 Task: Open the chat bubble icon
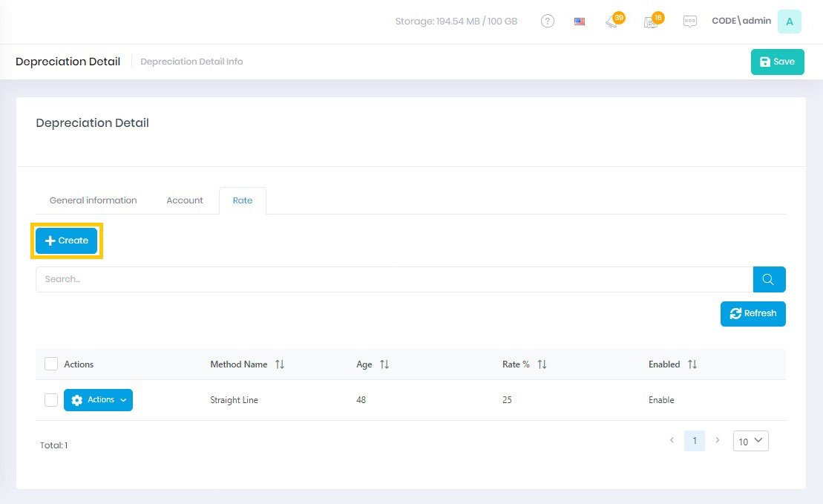pos(690,22)
